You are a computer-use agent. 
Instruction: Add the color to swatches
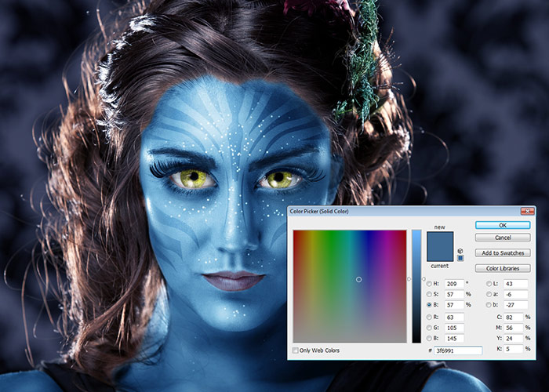503,252
